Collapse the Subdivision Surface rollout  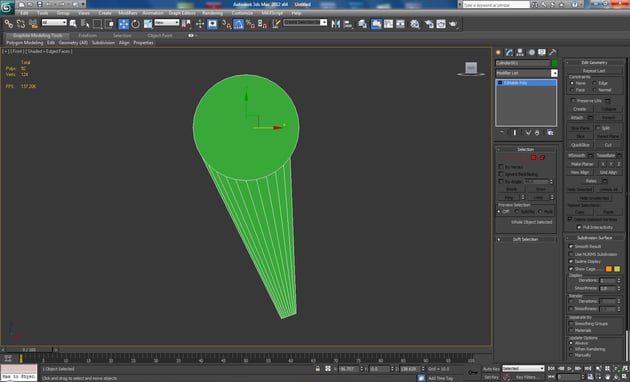pos(594,238)
